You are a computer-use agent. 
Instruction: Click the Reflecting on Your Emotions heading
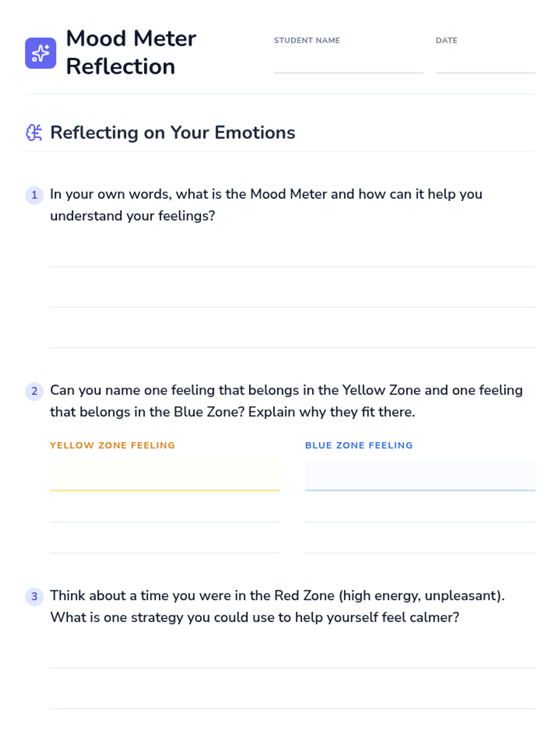(173, 133)
